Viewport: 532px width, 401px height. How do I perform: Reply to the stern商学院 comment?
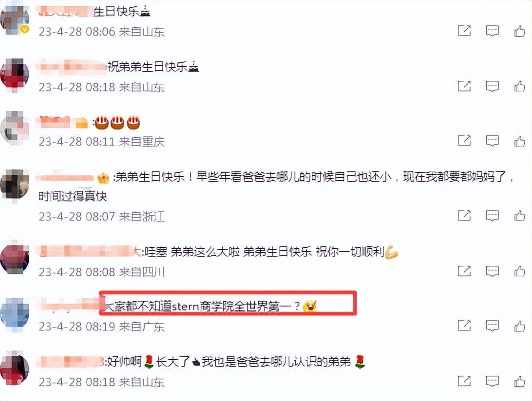click(x=492, y=326)
